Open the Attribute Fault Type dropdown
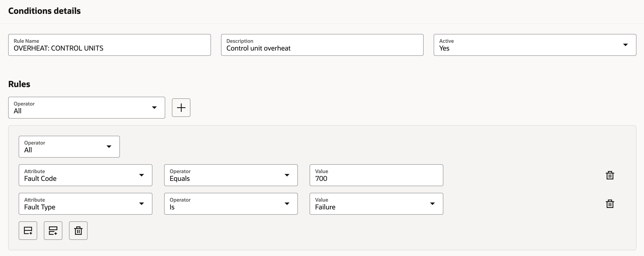 [85, 204]
